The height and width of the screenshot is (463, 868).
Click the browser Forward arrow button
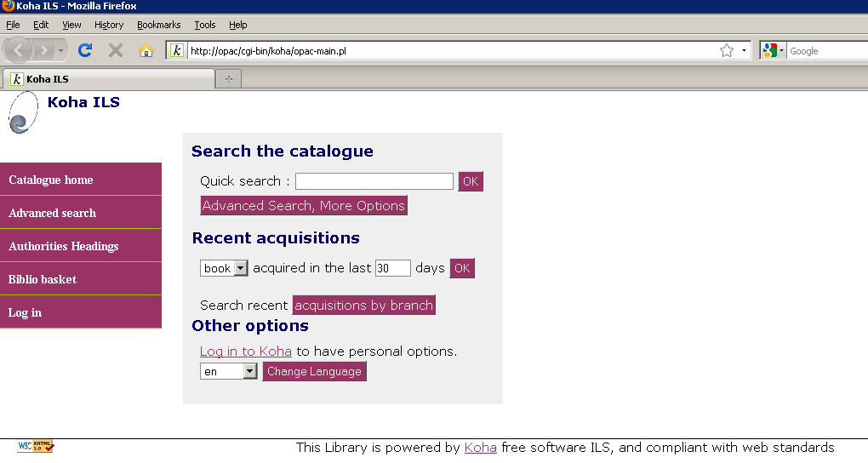43,51
